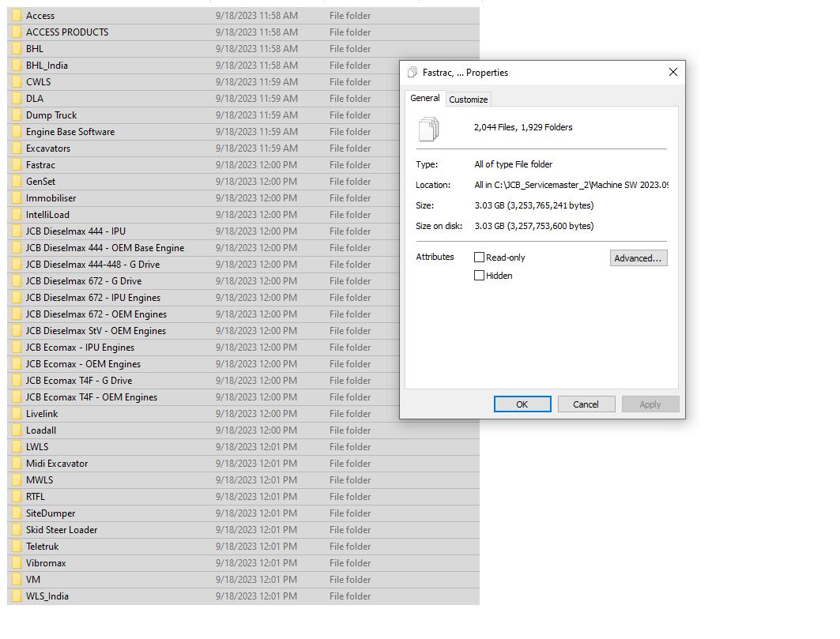
Task: Click the Location path value
Action: (x=571, y=185)
